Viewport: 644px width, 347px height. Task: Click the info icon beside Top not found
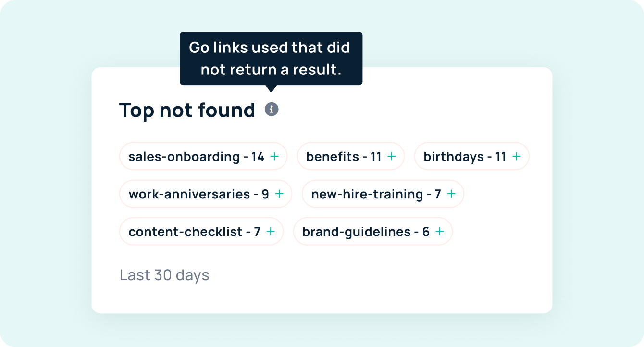(x=272, y=110)
